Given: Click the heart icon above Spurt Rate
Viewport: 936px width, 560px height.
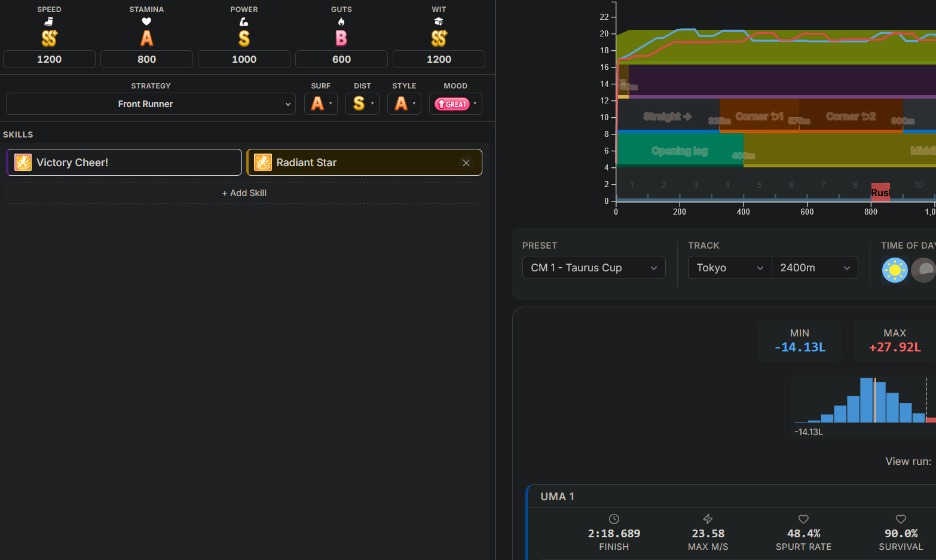Looking at the screenshot, I should coord(803,519).
